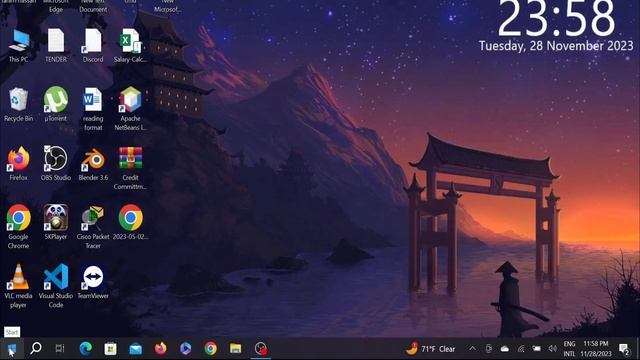Expand the hidden tray icons chevron
Viewport: 640px width, 360px height.
click(x=472, y=349)
